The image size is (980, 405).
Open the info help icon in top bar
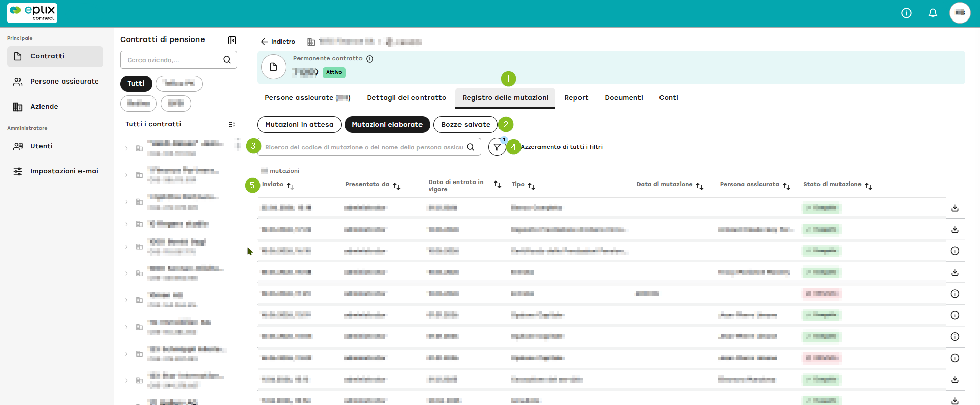click(x=906, y=13)
